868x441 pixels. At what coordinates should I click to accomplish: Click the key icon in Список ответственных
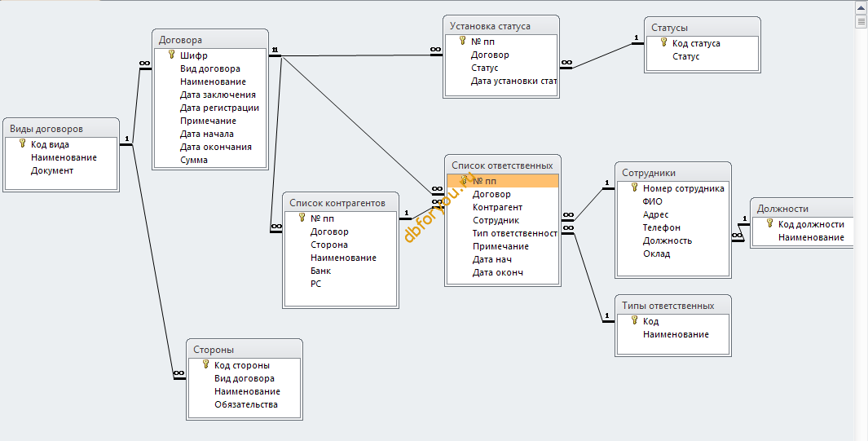(x=465, y=180)
